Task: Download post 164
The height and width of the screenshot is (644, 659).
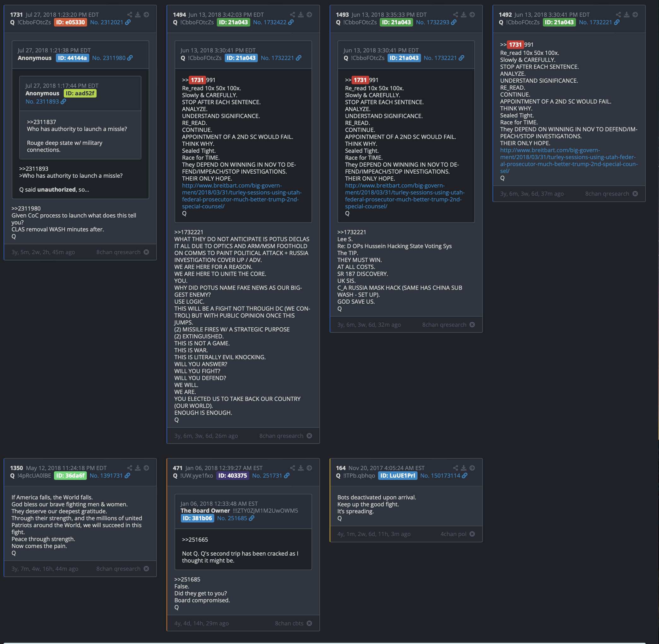Action: tap(464, 468)
